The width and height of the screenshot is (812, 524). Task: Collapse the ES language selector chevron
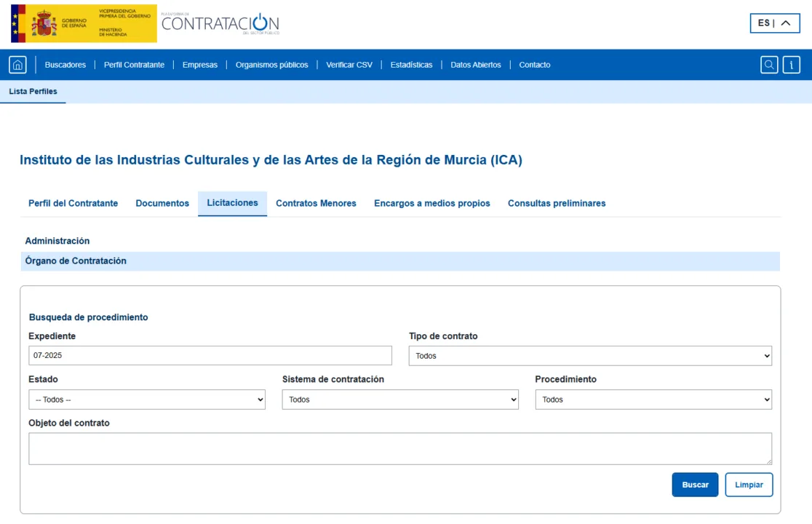pos(784,23)
